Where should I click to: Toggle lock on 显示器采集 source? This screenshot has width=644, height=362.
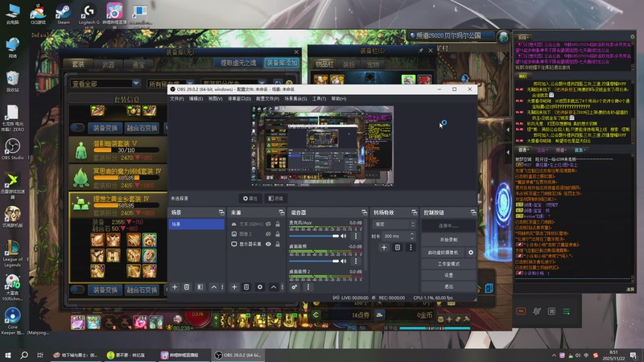[278, 244]
